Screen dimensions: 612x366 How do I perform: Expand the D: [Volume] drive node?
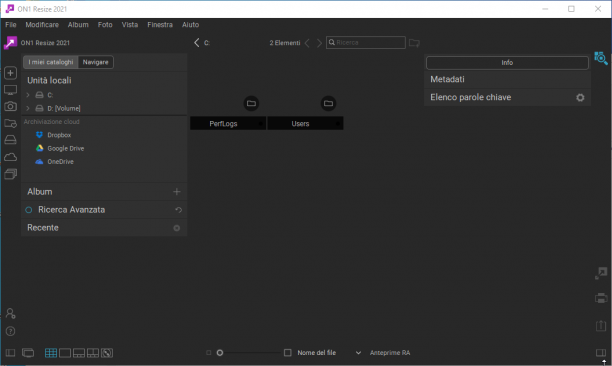coord(28,108)
